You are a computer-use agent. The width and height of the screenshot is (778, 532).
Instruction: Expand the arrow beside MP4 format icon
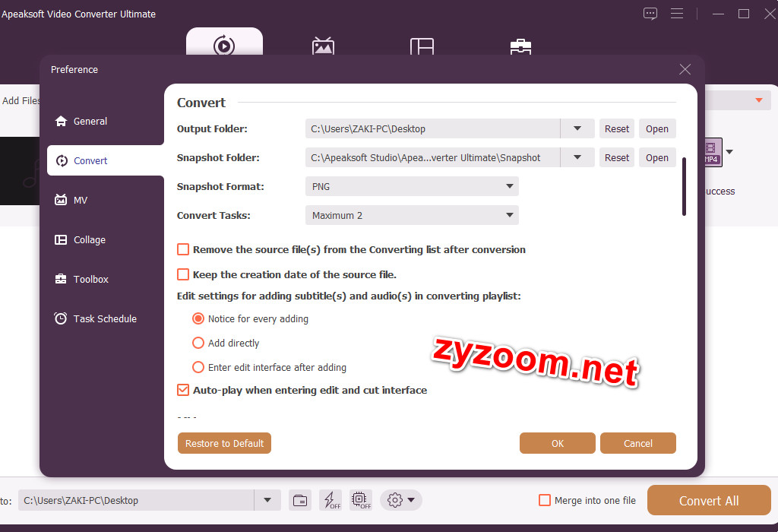[729, 152]
